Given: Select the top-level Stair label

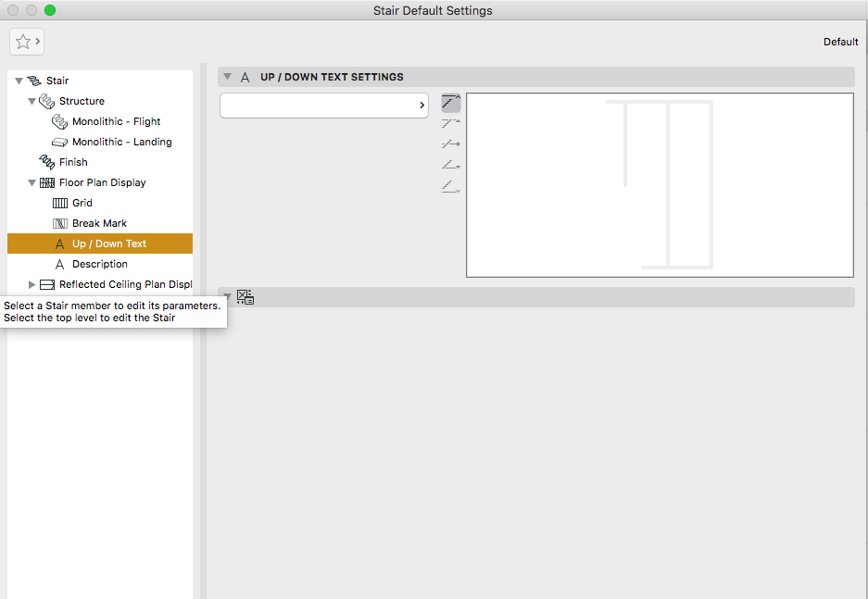Looking at the screenshot, I should coord(57,81).
